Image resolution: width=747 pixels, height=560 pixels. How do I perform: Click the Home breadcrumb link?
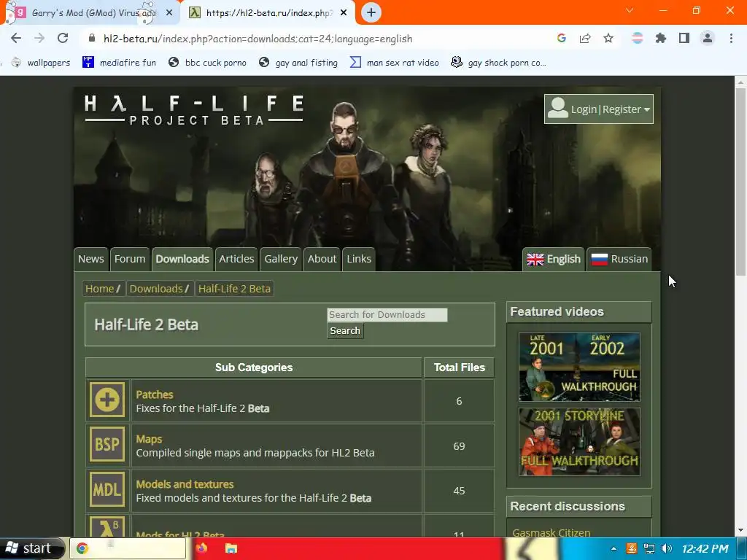click(99, 289)
